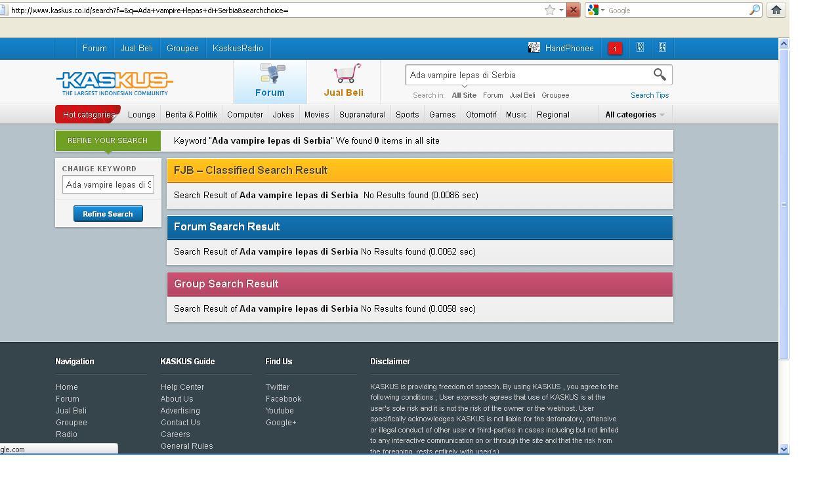Open the Forum section with speech icon
This screenshot has height=504, width=840.
point(270,81)
